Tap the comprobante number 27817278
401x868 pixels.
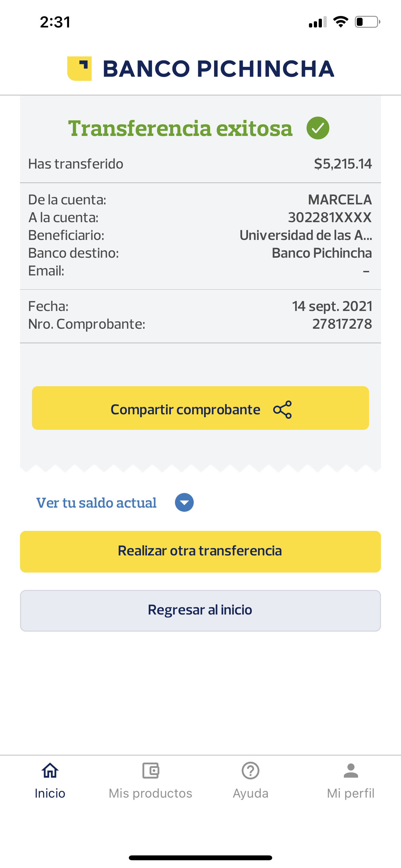pyautogui.click(x=342, y=324)
